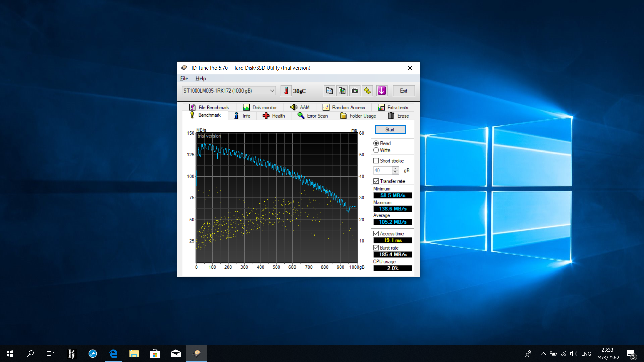Switch to the Error Scan tab

click(x=313, y=116)
